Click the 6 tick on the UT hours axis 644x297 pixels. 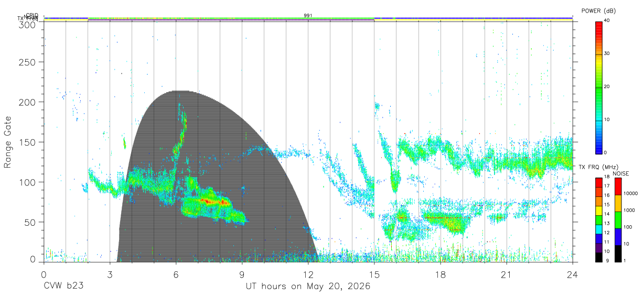coord(176,274)
